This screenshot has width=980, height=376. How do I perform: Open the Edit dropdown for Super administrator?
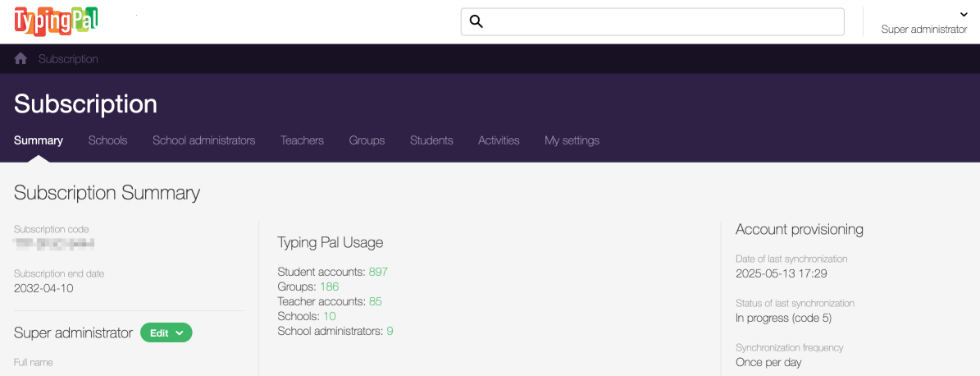click(x=166, y=332)
